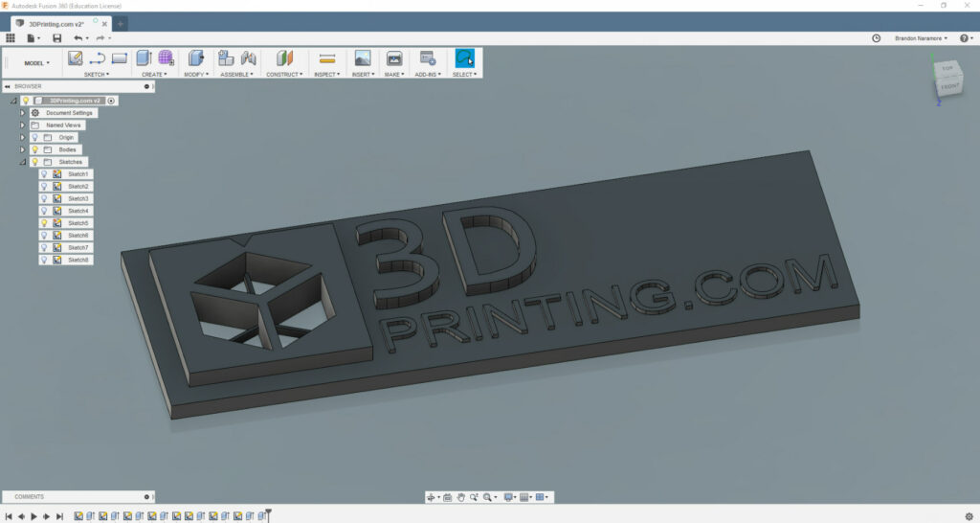The height and width of the screenshot is (523, 980).
Task: Select the Line sketch tool
Action: pos(97,58)
